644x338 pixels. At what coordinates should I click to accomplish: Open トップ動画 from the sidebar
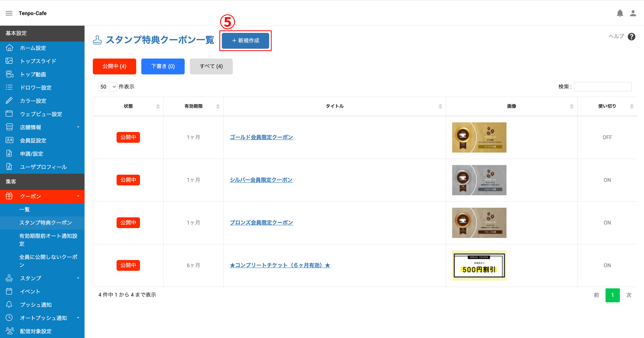click(42, 74)
